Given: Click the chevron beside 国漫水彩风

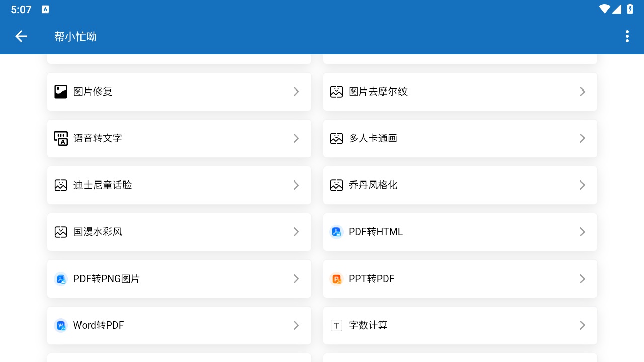Looking at the screenshot, I should coord(296,232).
